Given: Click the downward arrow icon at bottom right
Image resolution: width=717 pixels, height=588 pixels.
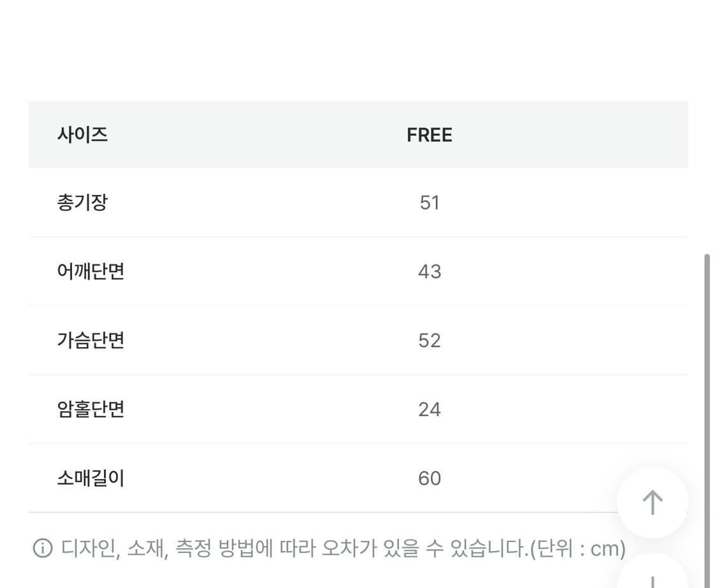Looking at the screenshot, I should 653,580.
